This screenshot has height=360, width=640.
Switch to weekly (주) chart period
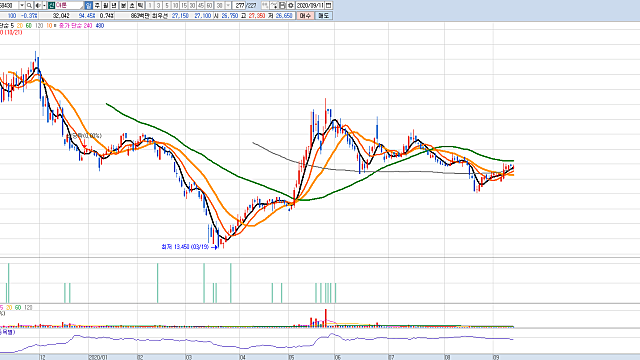[x=97, y=5]
